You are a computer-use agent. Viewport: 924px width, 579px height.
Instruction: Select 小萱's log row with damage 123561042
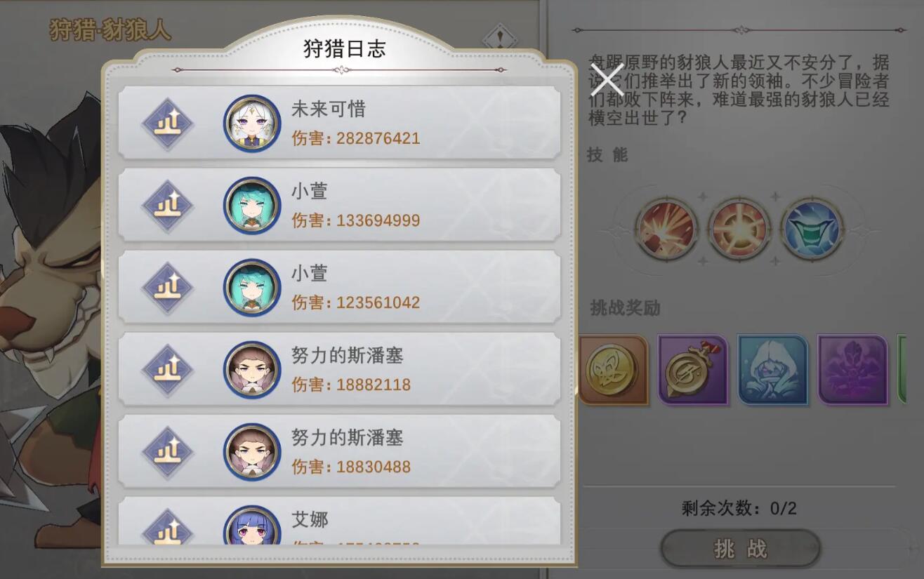339,288
